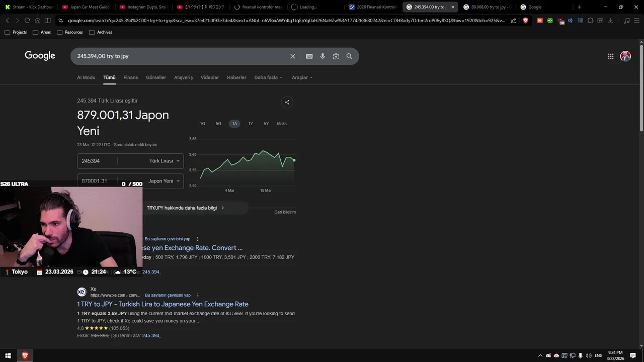Viewport: 644px width, 362px height.
Task: Open the extensions puzzle-piece menu
Action: click(590, 21)
